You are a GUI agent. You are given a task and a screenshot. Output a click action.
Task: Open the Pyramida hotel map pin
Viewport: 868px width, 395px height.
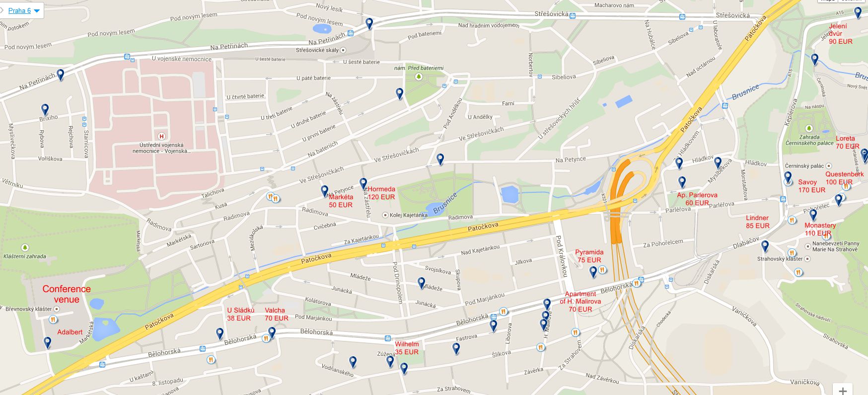point(593,272)
